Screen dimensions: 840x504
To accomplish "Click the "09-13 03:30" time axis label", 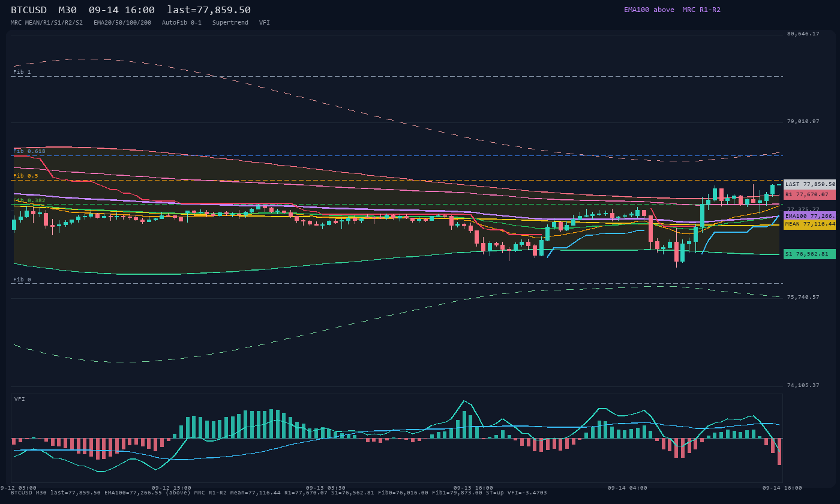I will click(x=326, y=488).
